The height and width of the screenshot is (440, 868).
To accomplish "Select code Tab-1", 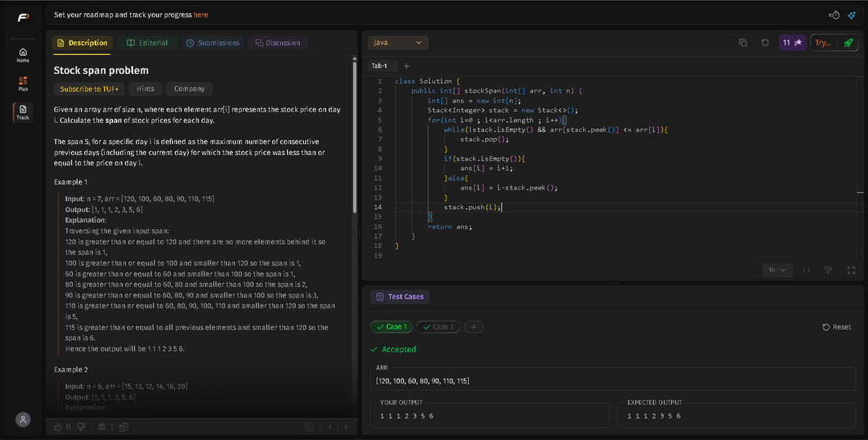I will (379, 66).
